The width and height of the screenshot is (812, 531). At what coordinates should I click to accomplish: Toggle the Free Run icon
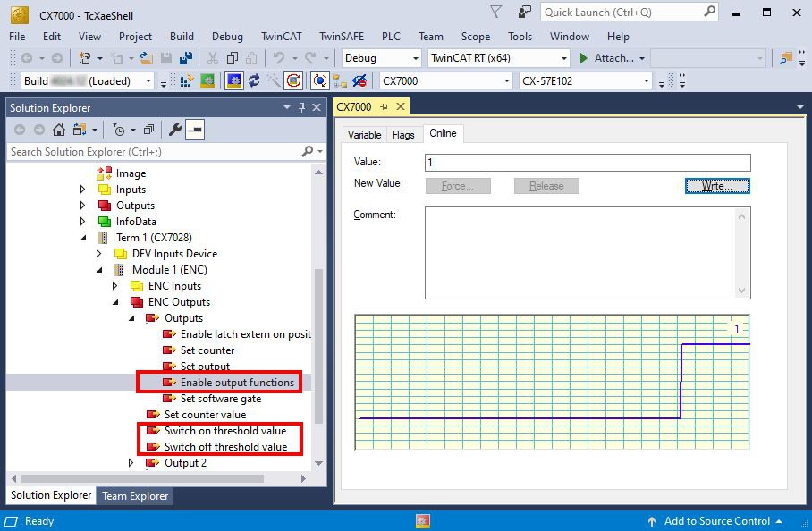(293, 80)
